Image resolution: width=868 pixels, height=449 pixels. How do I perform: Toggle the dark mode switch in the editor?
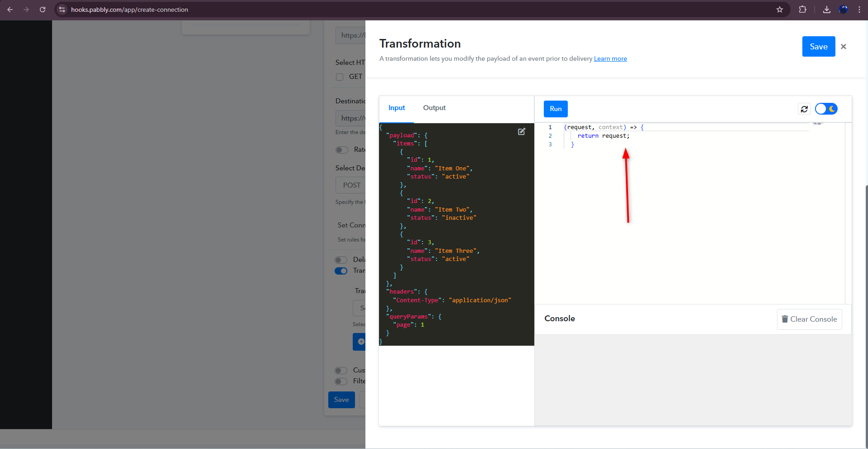(x=826, y=109)
